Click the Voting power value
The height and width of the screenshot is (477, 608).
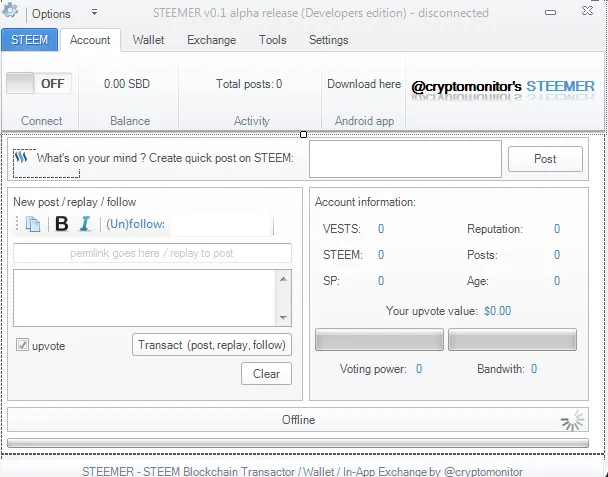pos(419,369)
